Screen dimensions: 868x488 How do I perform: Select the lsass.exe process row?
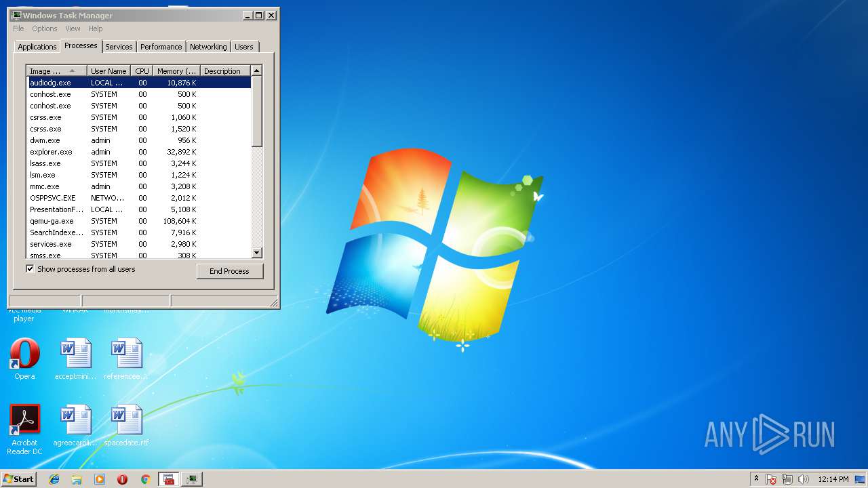tap(139, 163)
